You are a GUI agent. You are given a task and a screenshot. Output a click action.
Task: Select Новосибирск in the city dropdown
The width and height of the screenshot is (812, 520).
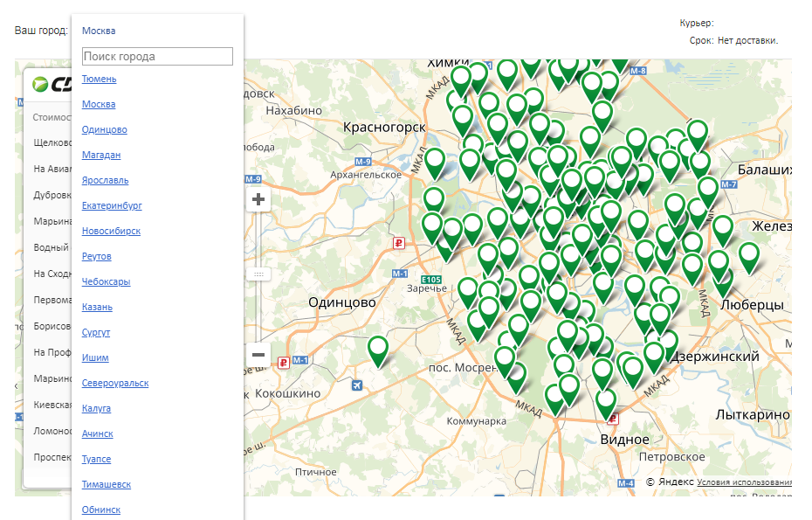pos(111,231)
